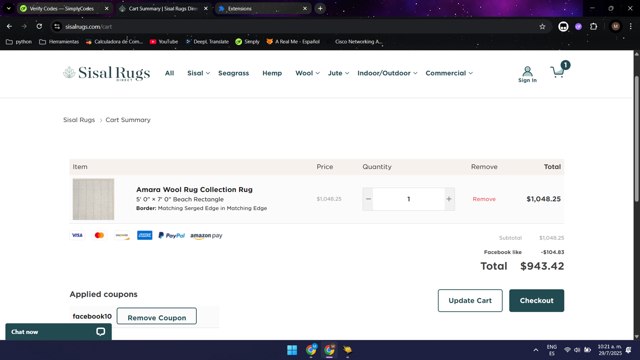Click the facebook10 coupon code text

click(92, 316)
